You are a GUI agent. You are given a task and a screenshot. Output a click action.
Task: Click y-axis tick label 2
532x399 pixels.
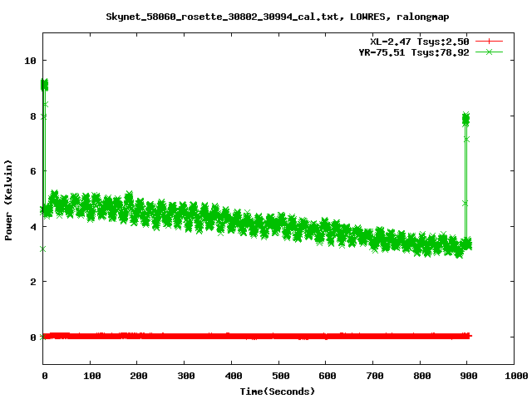point(33,282)
